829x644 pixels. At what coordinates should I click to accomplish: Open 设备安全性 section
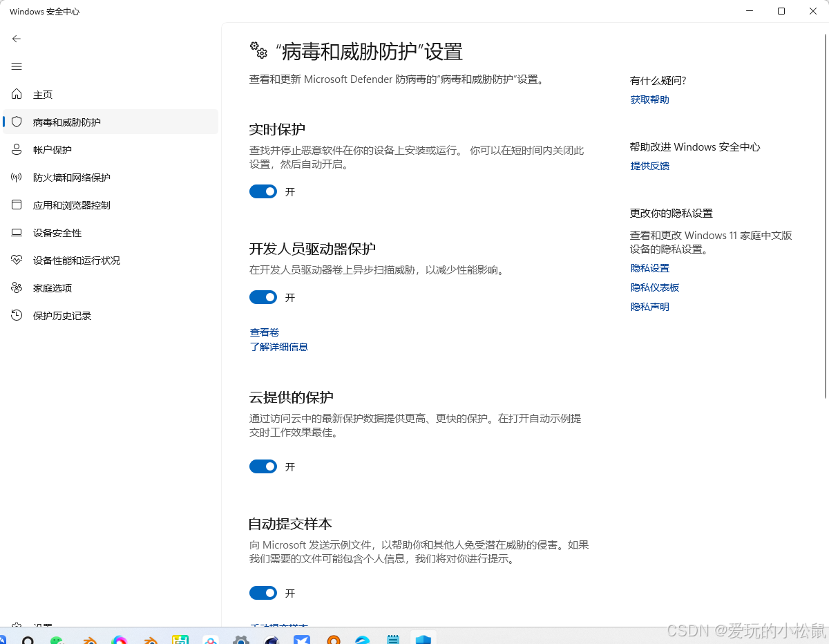pos(111,233)
